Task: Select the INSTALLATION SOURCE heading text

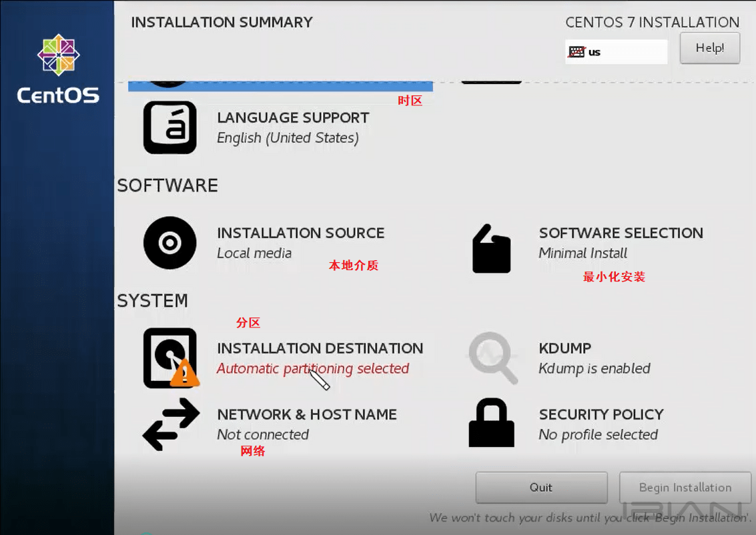Action: click(x=300, y=233)
